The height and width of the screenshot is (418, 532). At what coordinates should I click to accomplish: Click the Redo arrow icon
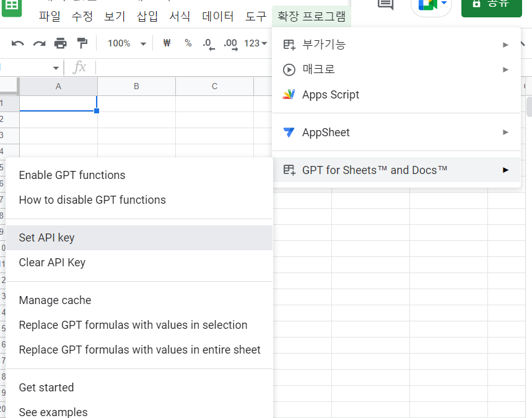39,43
